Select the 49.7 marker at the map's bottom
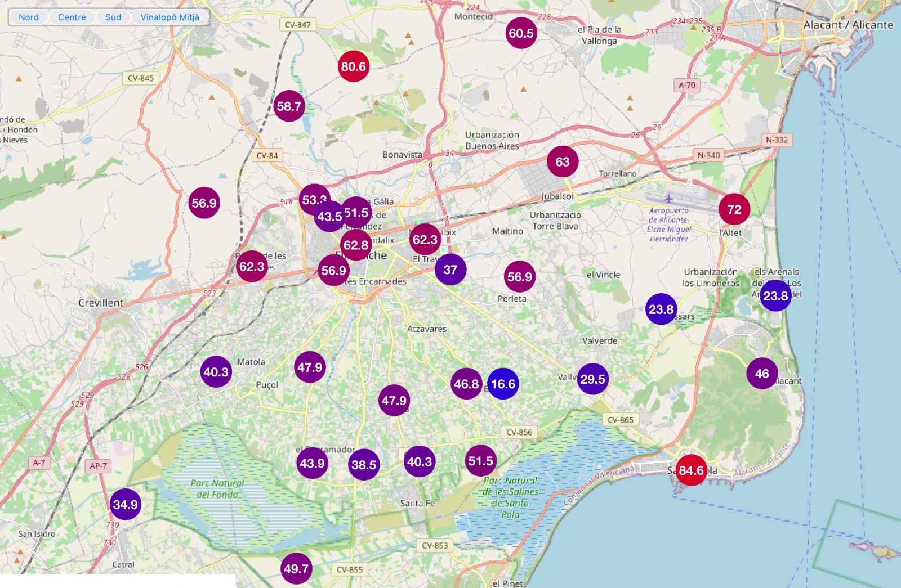901x588 pixels. pyautogui.click(x=296, y=569)
